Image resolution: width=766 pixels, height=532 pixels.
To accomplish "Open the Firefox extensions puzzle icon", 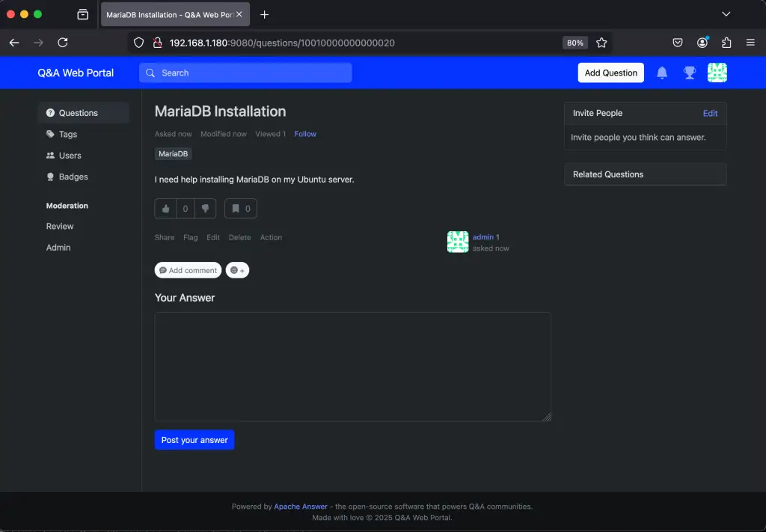I will (726, 43).
